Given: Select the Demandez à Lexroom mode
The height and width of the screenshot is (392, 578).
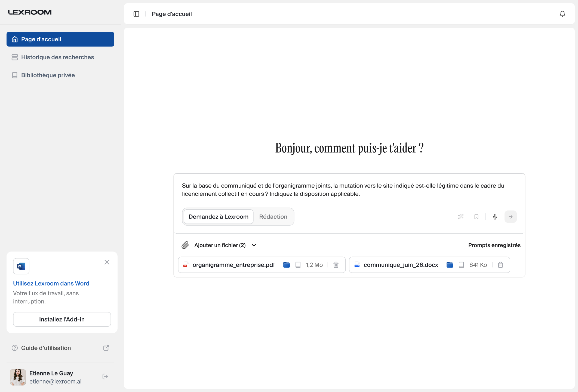Looking at the screenshot, I should (219, 217).
